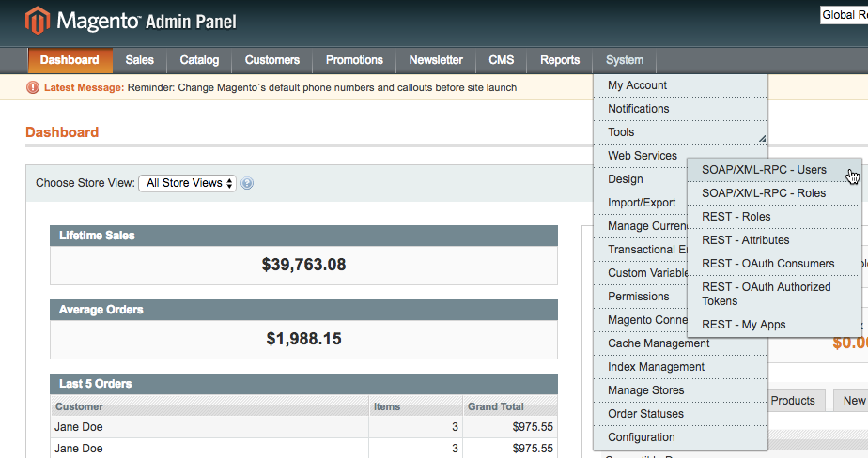
Task: Open the Choose Store View dropdown
Action: pyautogui.click(x=188, y=183)
